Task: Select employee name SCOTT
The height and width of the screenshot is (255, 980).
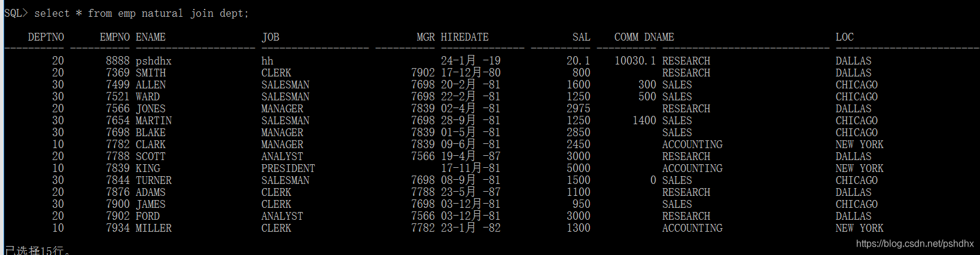Action: click(x=151, y=156)
